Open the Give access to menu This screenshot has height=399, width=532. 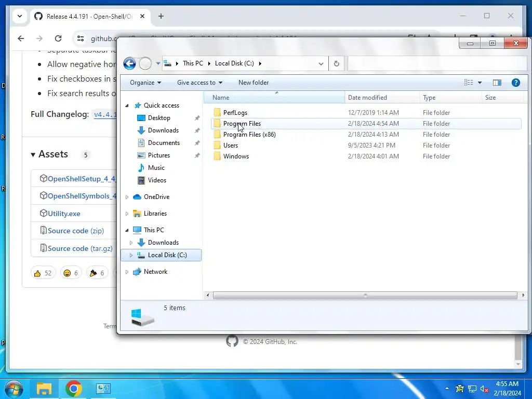199,83
